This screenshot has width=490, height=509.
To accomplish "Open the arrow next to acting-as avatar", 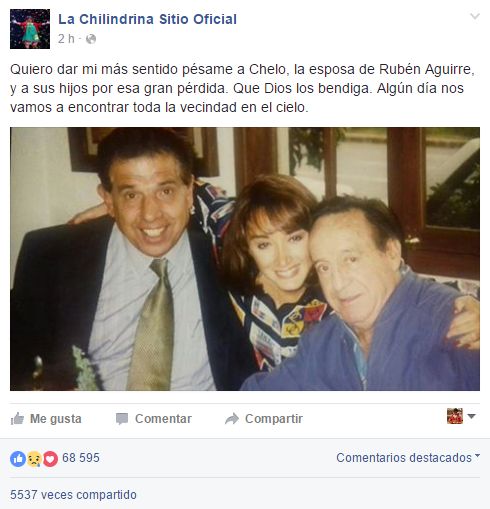I will coord(471,416).
